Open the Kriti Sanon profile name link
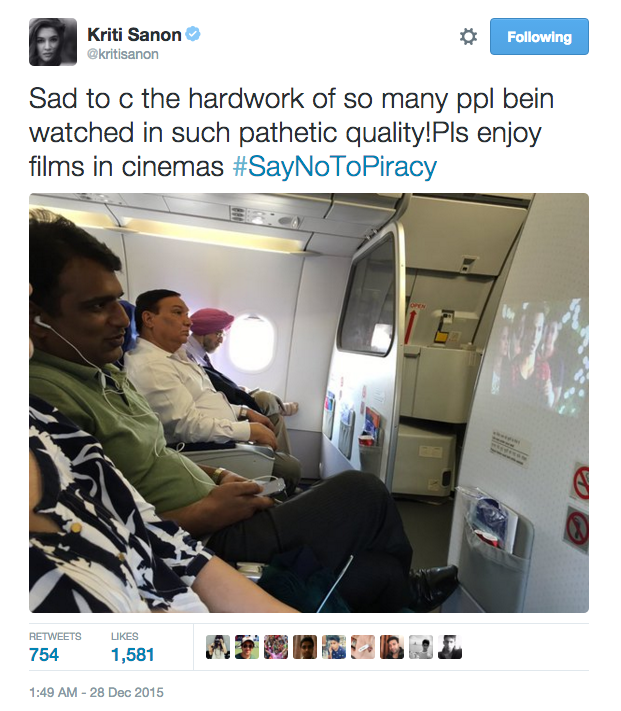The height and width of the screenshot is (711, 621). tap(134, 34)
